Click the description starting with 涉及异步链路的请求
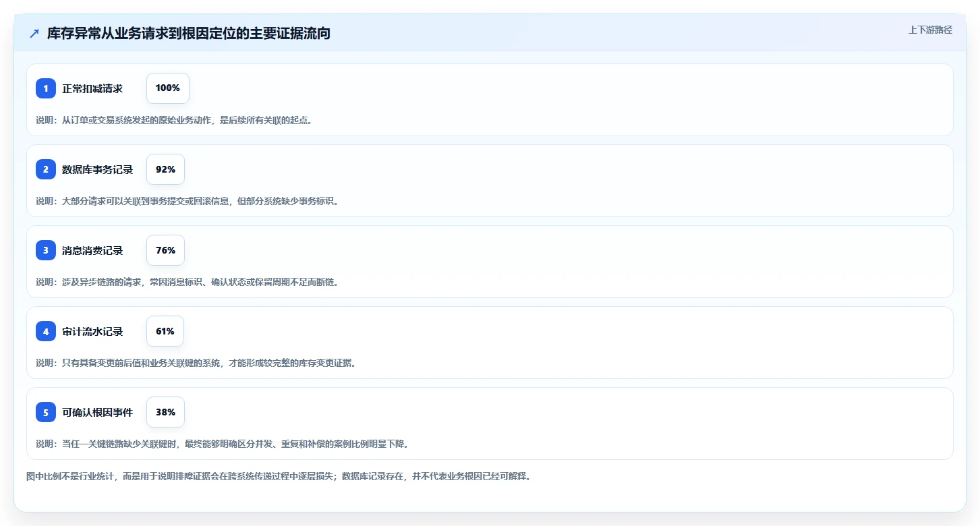This screenshot has width=980, height=526. click(x=187, y=282)
